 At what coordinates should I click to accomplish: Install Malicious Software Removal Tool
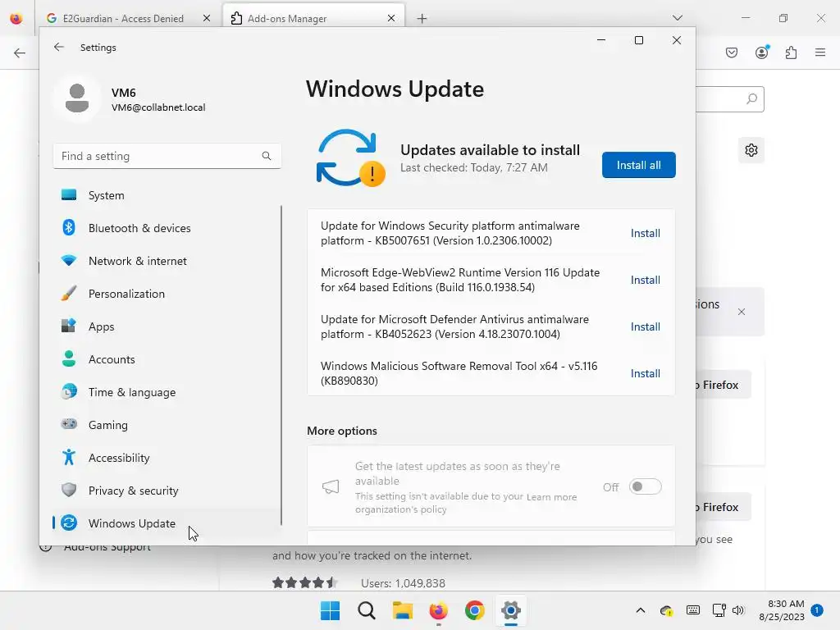coord(645,373)
